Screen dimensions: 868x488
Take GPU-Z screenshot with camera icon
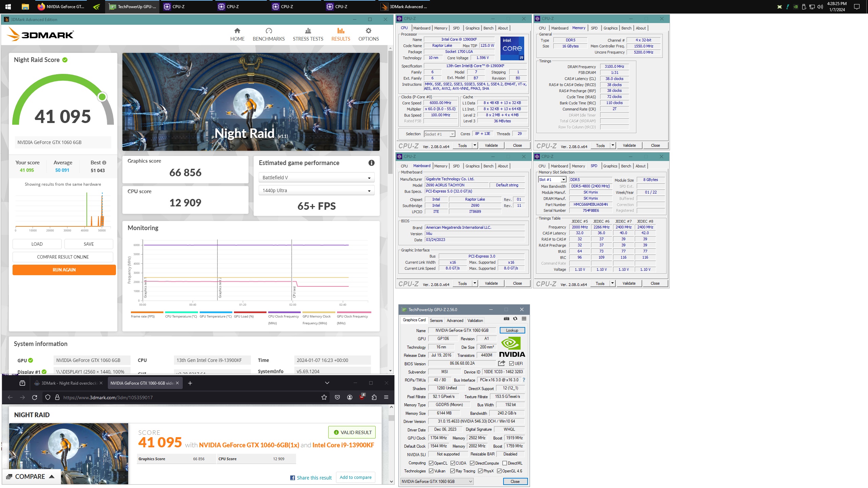click(x=507, y=319)
